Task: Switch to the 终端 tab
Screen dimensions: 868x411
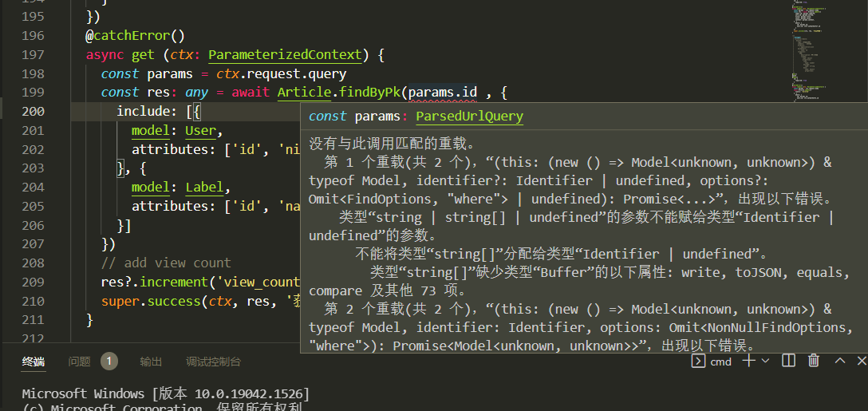Action: click(x=34, y=362)
